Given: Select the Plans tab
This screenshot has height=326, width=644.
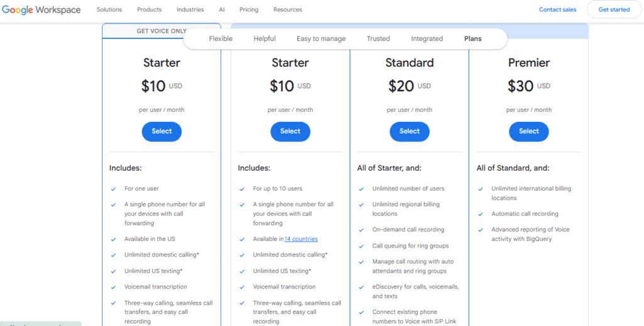Looking at the screenshot, I should click(x=473, y=39).
